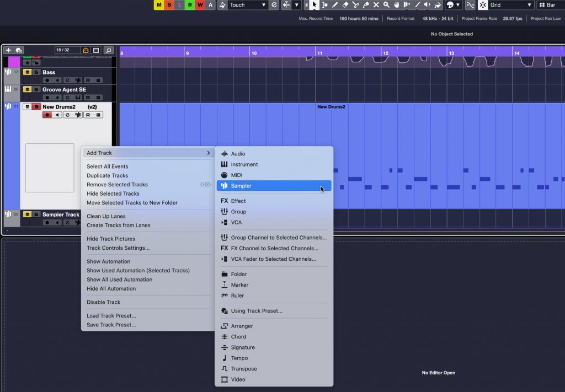This screenshot has width=565, height=392.
Task: Select the Range Selection tool
Action: tap(325, 5)
